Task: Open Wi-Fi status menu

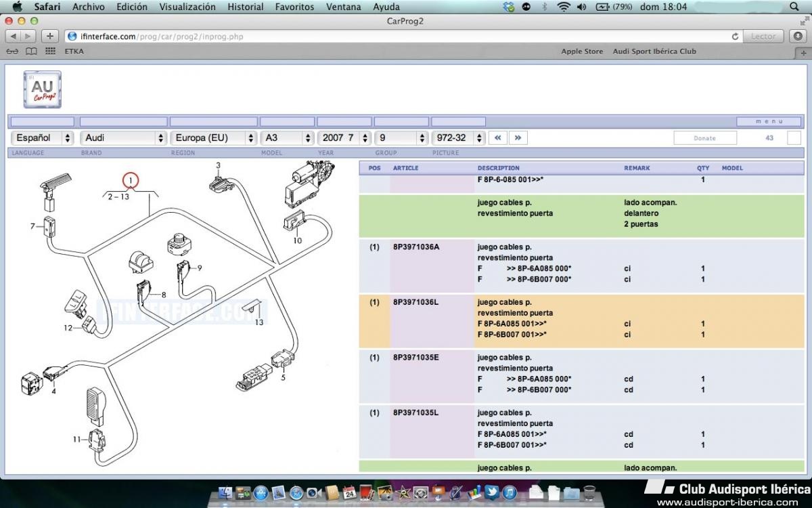Action: pos(564,7)
